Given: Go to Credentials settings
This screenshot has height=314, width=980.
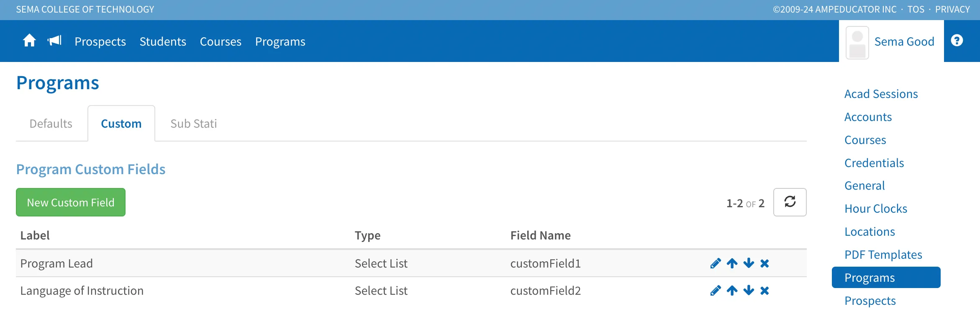Looking at the screenshot, I should (874, 163).
